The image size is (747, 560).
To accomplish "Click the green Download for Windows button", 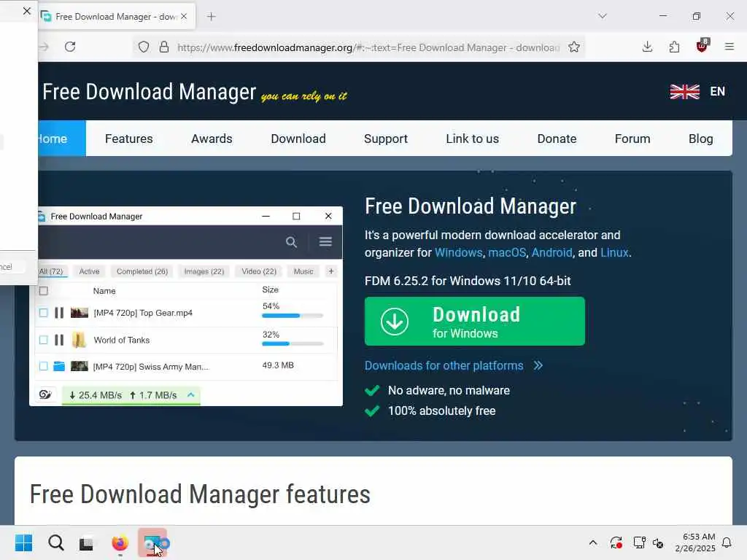I will [x=474, y=322].
